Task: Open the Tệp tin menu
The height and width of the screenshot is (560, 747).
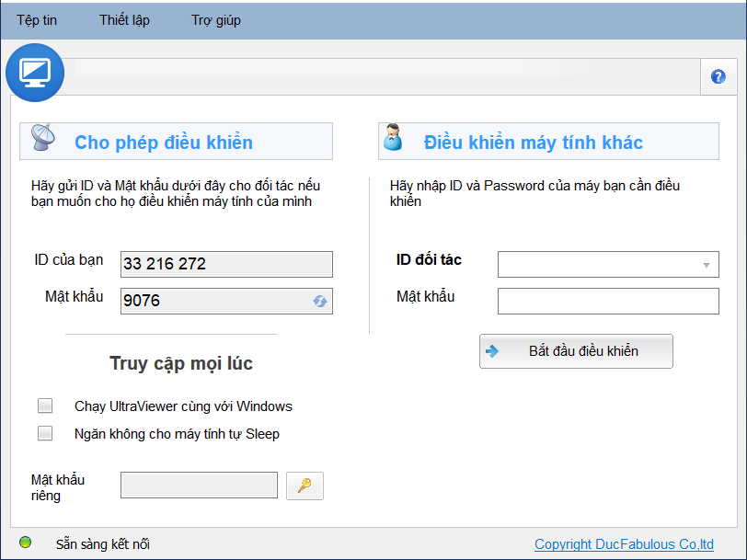Action: (x=37, y=20)
